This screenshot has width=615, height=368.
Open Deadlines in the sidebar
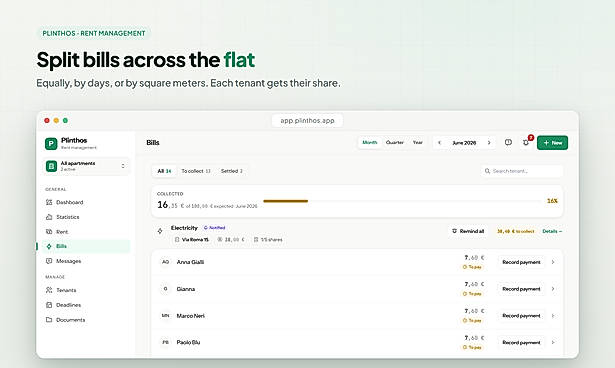[86, 305]
